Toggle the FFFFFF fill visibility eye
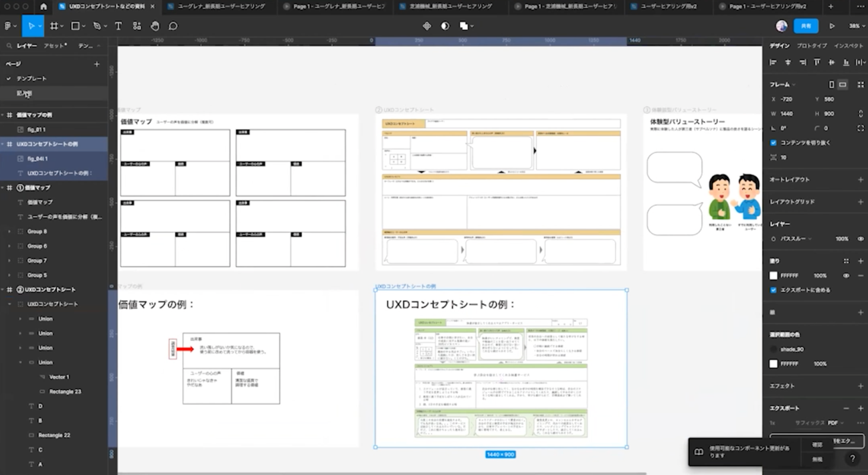The height and width of the screenshot is (475, 868). 847,276
